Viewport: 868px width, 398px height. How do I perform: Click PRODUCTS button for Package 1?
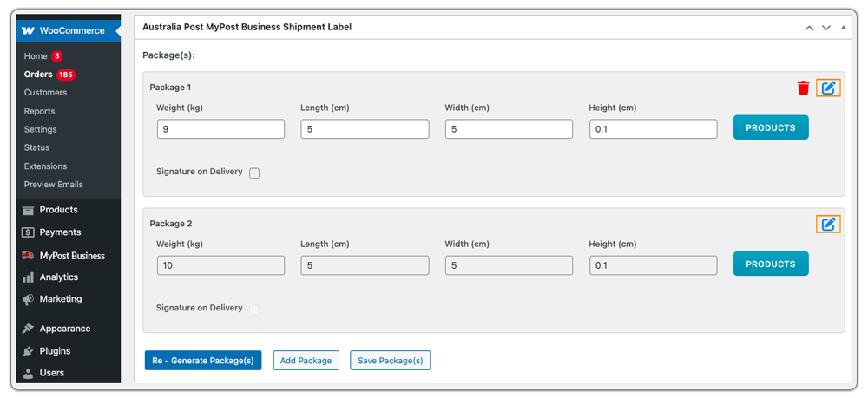(771, 127)
